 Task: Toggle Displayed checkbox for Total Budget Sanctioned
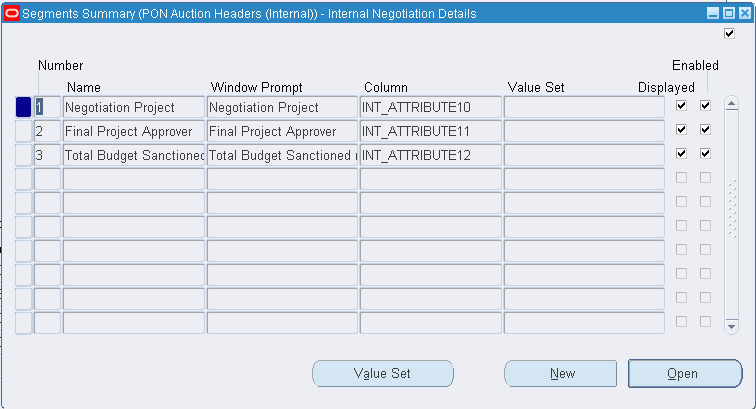tap(681, 153)
